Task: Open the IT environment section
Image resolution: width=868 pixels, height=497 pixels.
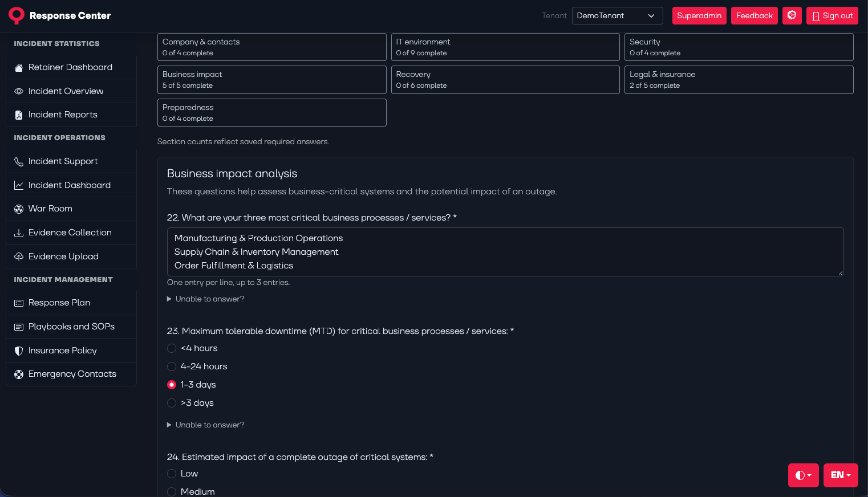Action: pyautogui.click(x=505, y=47)
